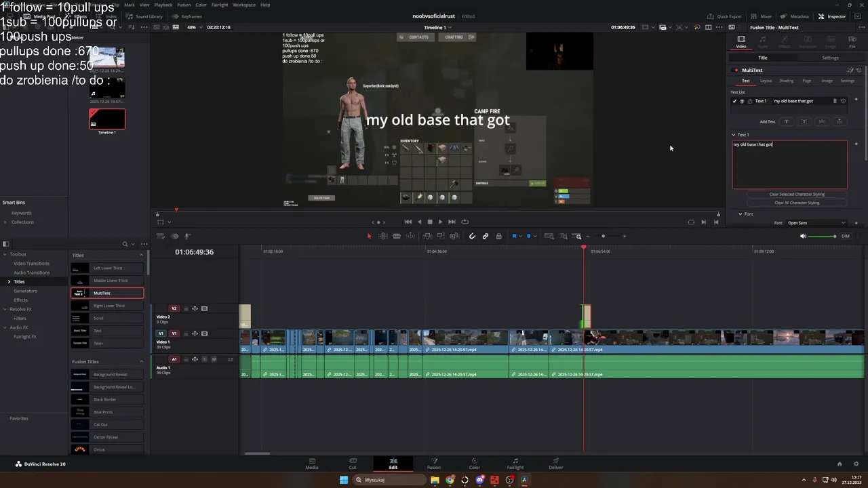The image size is (868, 488).
Task: Go to the Deliver page
Action: coord(555,464)
